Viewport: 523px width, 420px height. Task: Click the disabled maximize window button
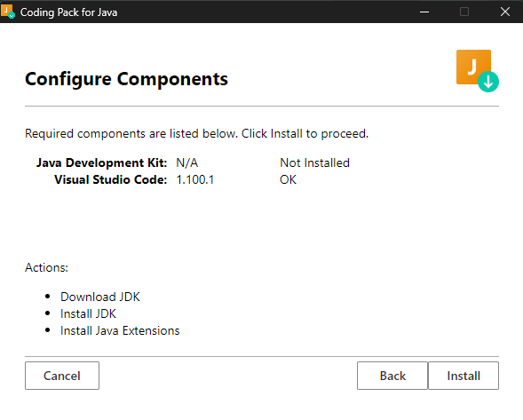[x=464, y=12]
